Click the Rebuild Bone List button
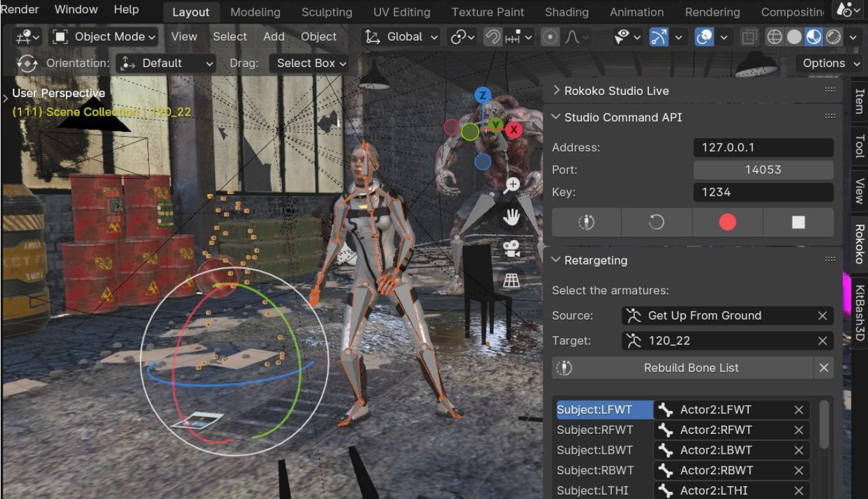868x499 pixels. tap(683, 368)
